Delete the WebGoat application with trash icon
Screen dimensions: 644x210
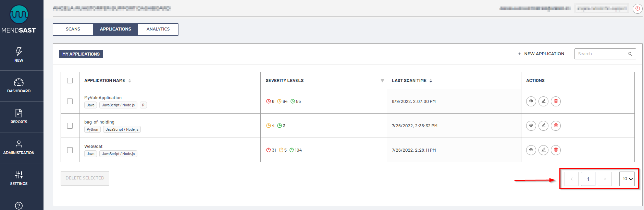point(556,150)
